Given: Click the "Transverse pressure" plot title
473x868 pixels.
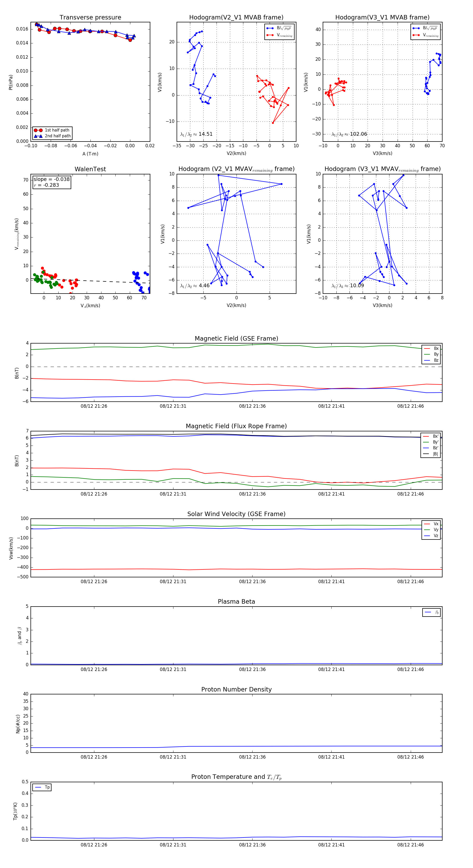Looking at the screenshot, I should pyautogui.click(x=90, y=18).
